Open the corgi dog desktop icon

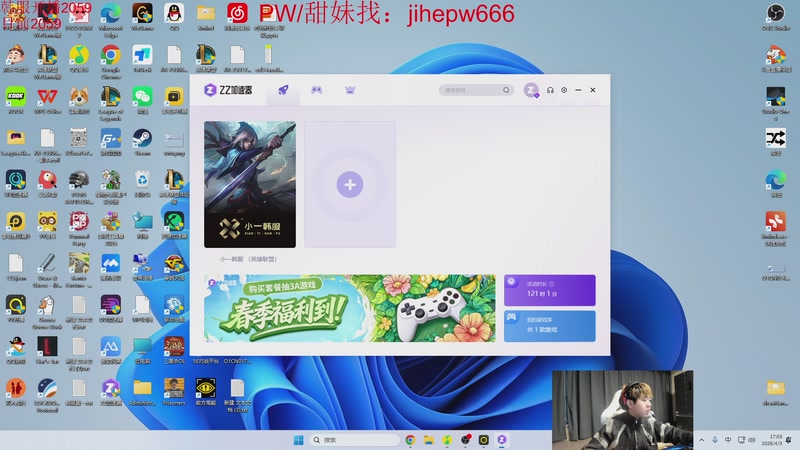[79, 99]
